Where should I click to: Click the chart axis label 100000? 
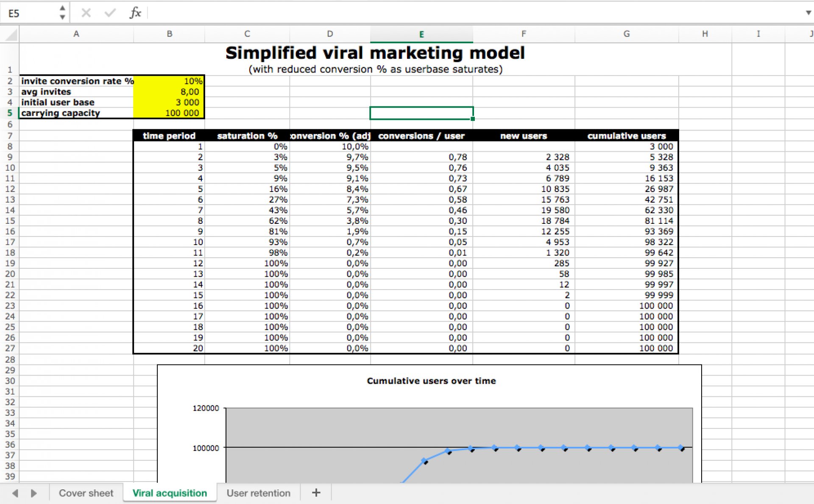pos(206,448)
